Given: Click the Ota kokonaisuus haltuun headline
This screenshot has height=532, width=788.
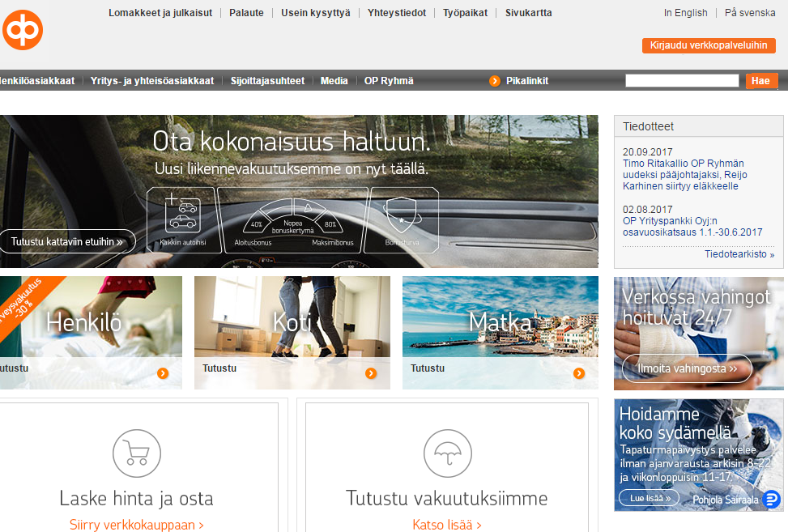Looking at the screenshot, I should click(292, 142).
